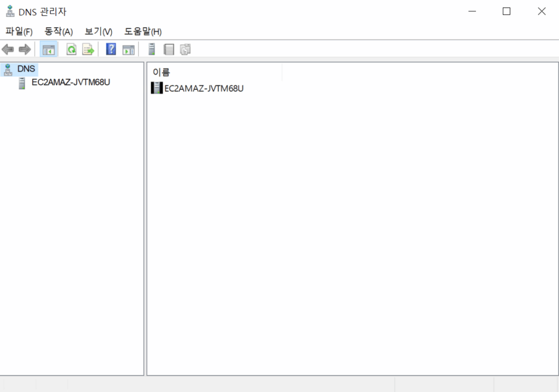The image size is (559, 392).
Task: Open the 동작(A) menu
Action: pos(58,32)
